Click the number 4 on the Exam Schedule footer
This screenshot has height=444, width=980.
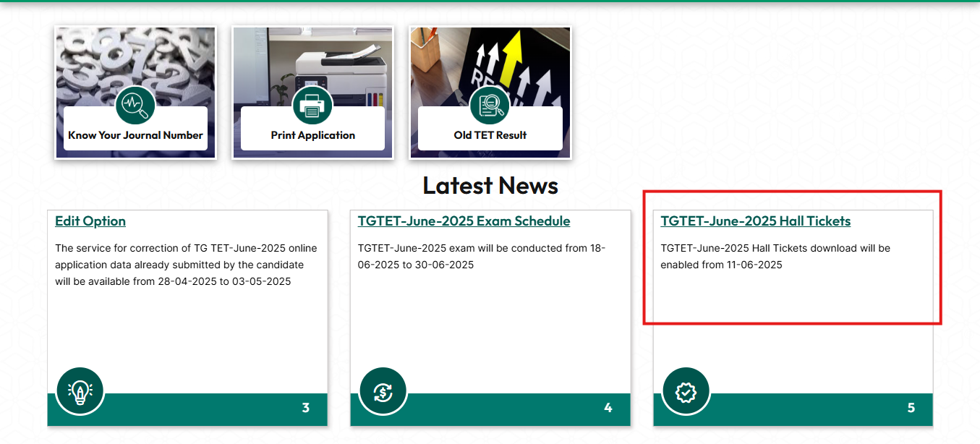coord(608,407)
